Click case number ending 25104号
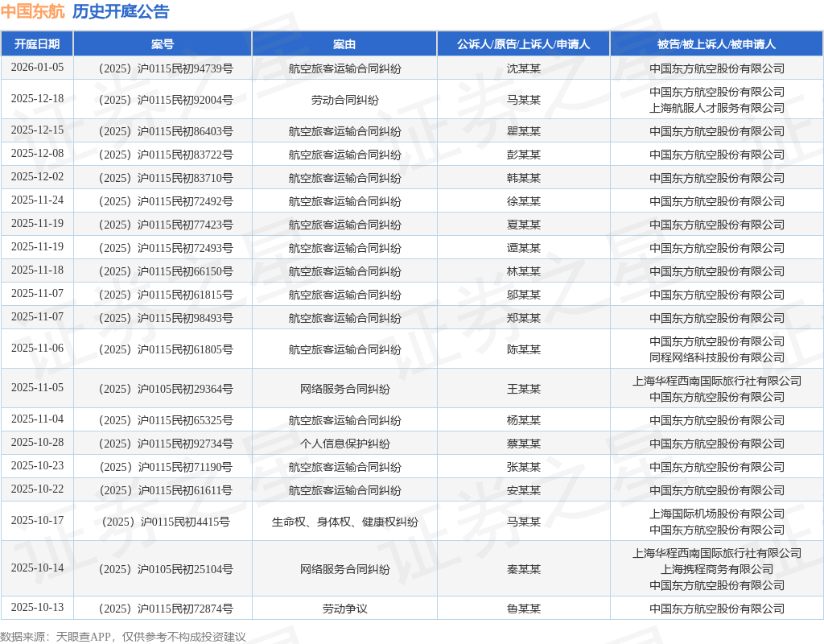Viewport: 824px width, 644px height. pyautogui.click(x=166, y=569)
